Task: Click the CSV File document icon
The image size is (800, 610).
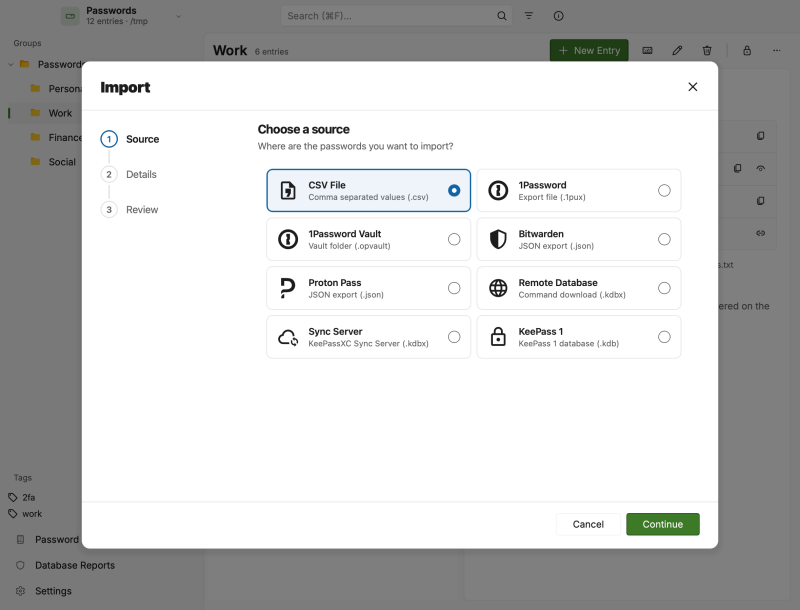Action: 288,190
